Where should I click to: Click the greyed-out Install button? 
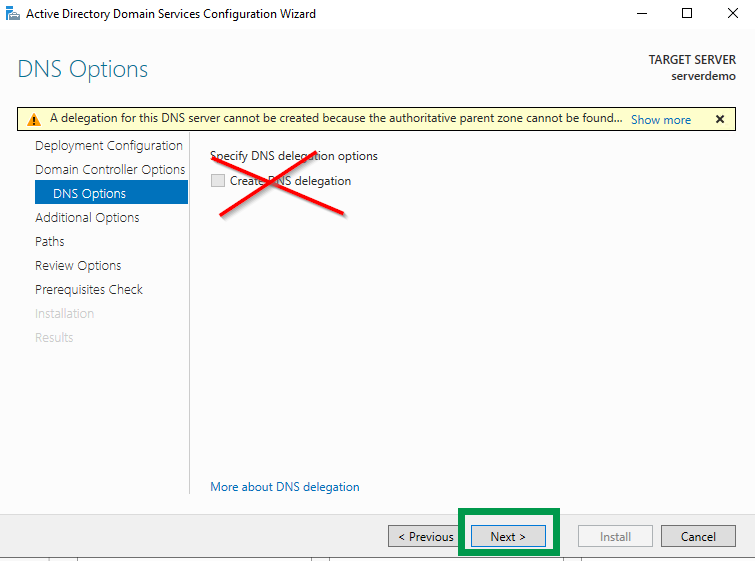point(615,537)
